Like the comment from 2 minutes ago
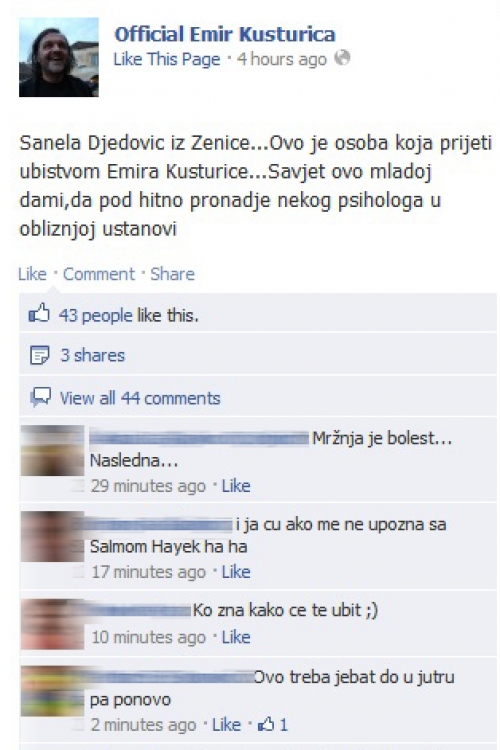Screen dimensions: 500x750 [x=226, y=725]
